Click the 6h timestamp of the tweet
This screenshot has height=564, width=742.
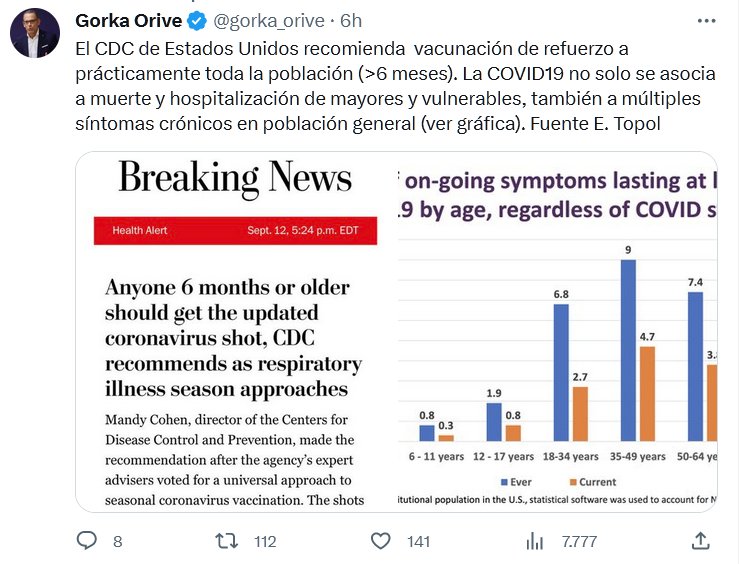pos(351,21)
